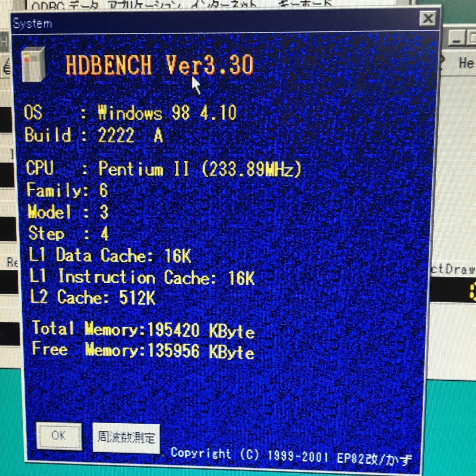Click the 'L2 Cache: 512K' line
This screenshot has height=476, width=476.
pos(93,297)
